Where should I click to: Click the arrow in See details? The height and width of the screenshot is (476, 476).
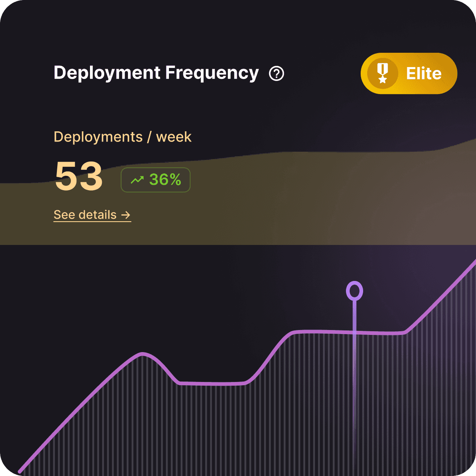pos(126,215)
